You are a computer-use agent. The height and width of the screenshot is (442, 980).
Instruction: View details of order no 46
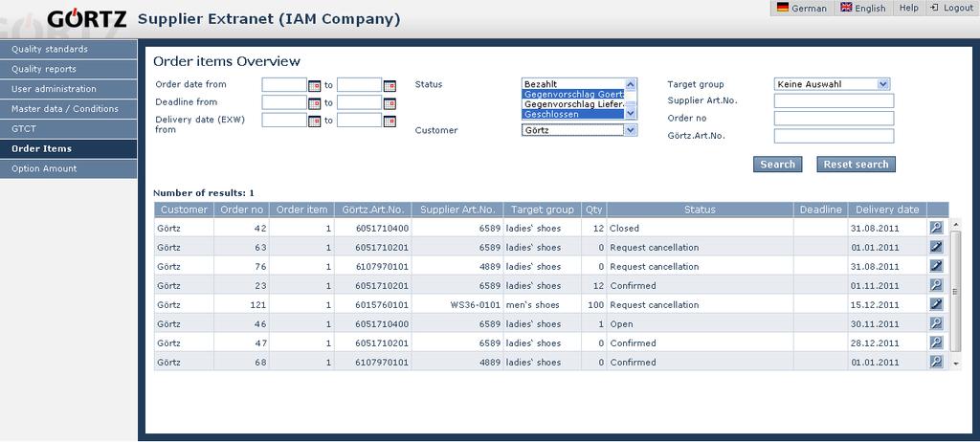[x=936, y=323]
